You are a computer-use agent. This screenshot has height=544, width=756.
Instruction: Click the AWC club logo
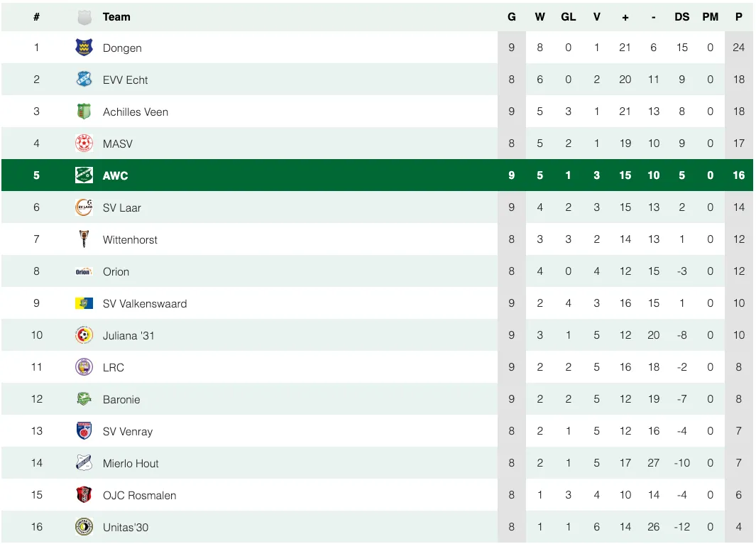(x=84, y=175)
